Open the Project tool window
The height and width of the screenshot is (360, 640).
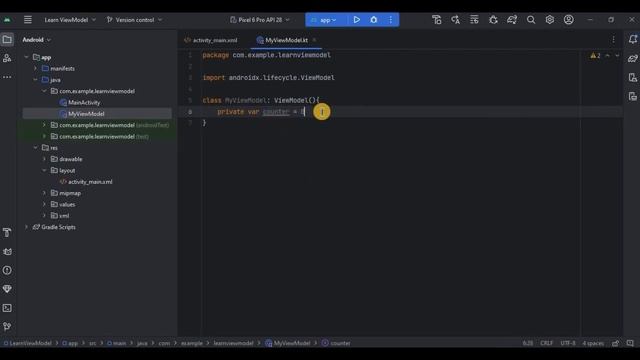tap(7, 40)
